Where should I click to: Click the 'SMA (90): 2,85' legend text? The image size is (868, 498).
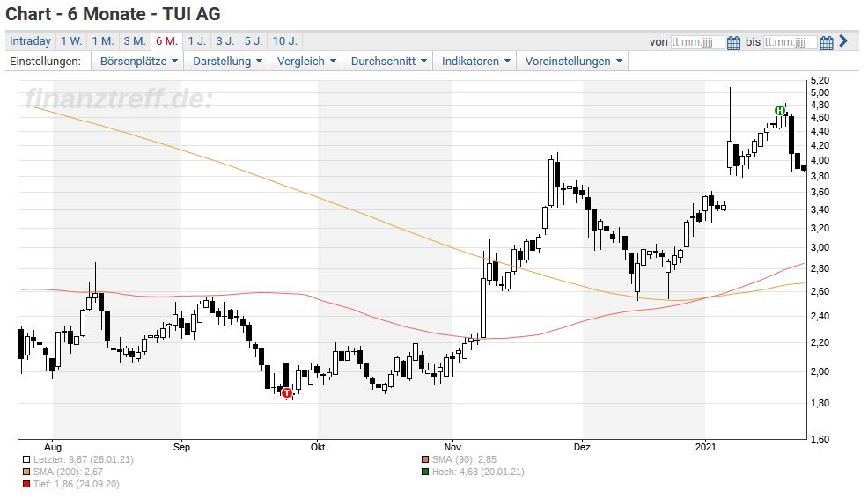[465, 459]
